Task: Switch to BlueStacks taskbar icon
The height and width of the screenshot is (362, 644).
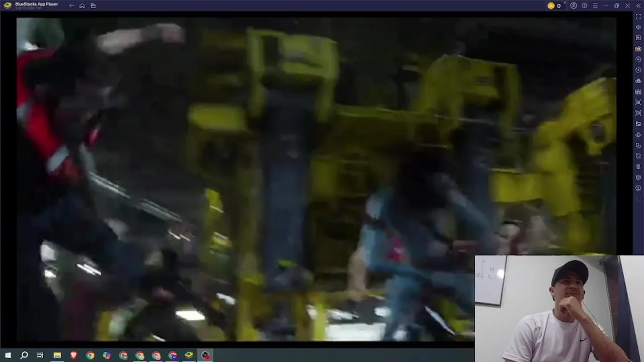Action: (189, 355)
